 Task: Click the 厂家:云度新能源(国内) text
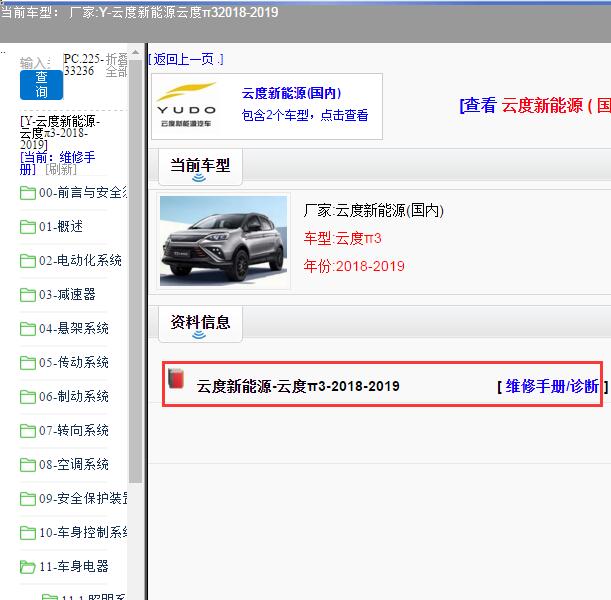[x=374, y=210]
